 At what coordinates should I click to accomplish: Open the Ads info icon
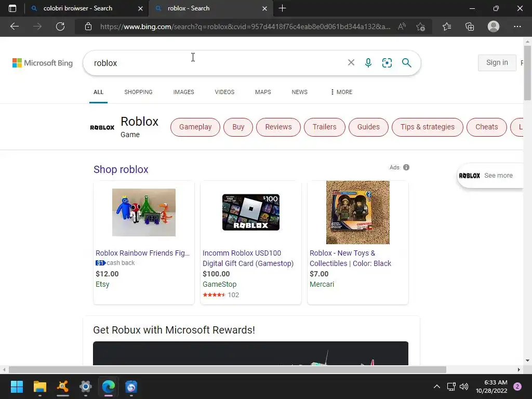click(406, 167)
